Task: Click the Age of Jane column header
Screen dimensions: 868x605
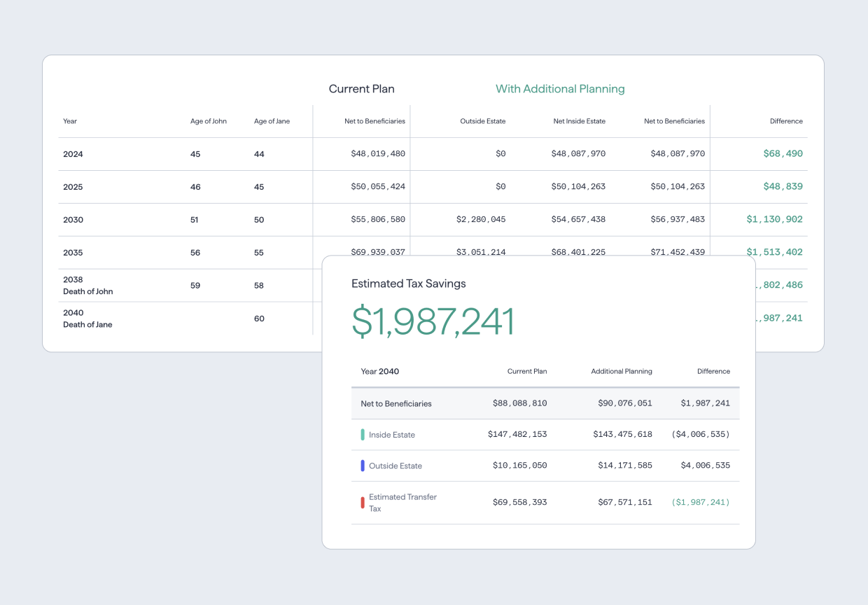Action: coord(272,121)
